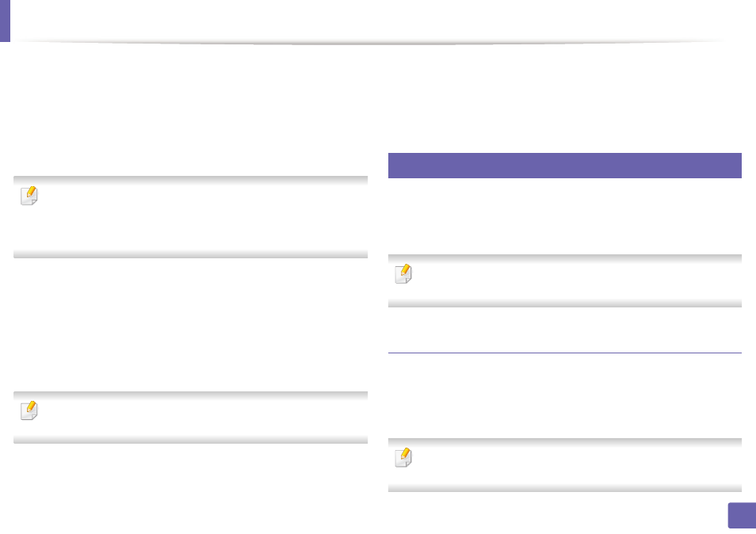Click inside the note box nearest the page-number square
The width and height of the screenshot is (756, 534).
(574, 464)
